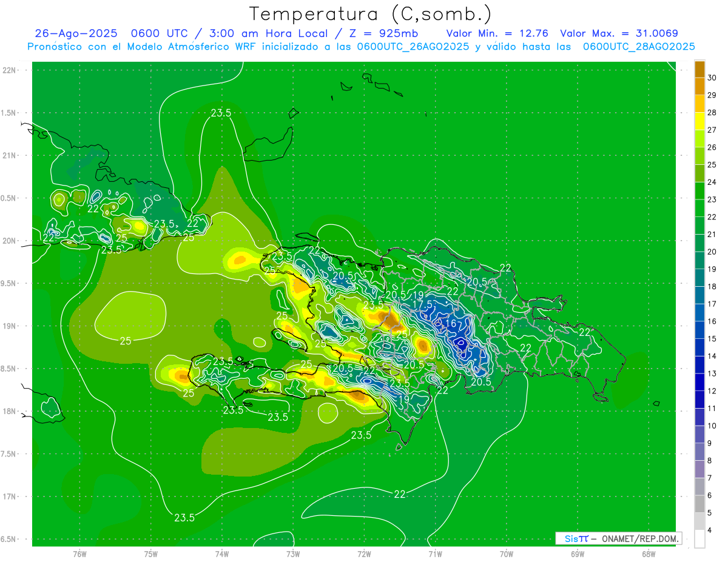The width and height of the screenshot is (728, 562).
Task: Pick the white swatch below 4 on scale
Action: coord(699,539)
